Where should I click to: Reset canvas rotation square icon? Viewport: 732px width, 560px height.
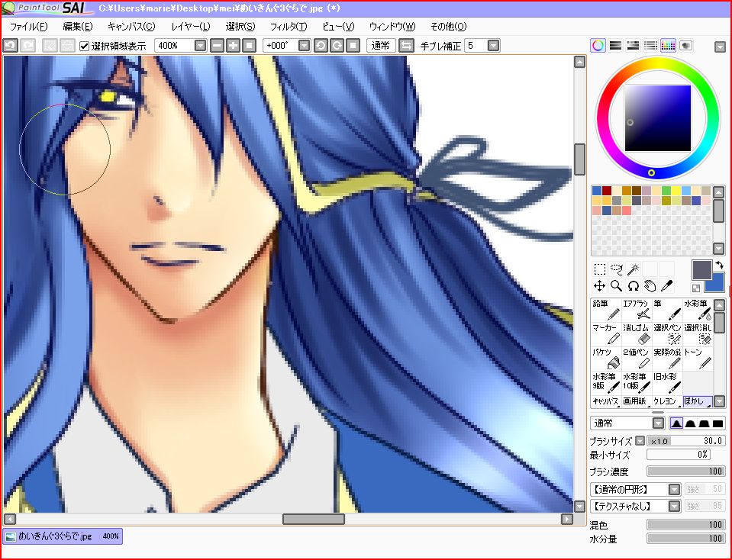pos(353,46)
